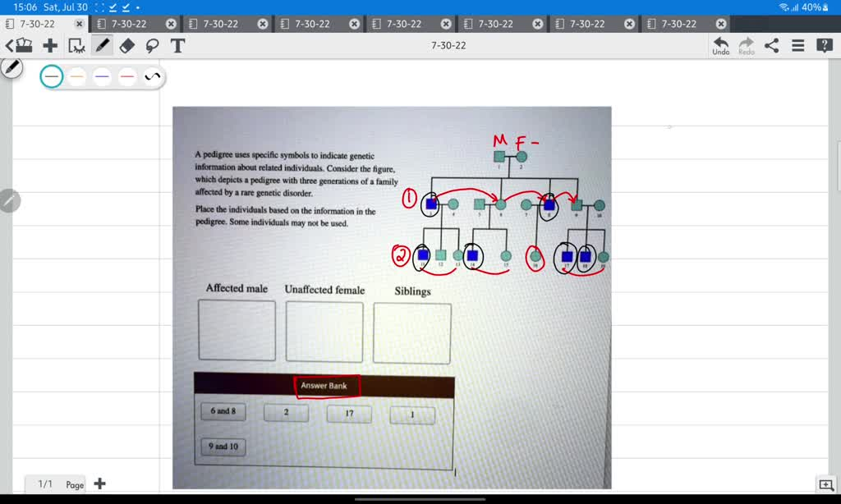
Task: Tap the 1/1 page counter
Action: (45, 484)
